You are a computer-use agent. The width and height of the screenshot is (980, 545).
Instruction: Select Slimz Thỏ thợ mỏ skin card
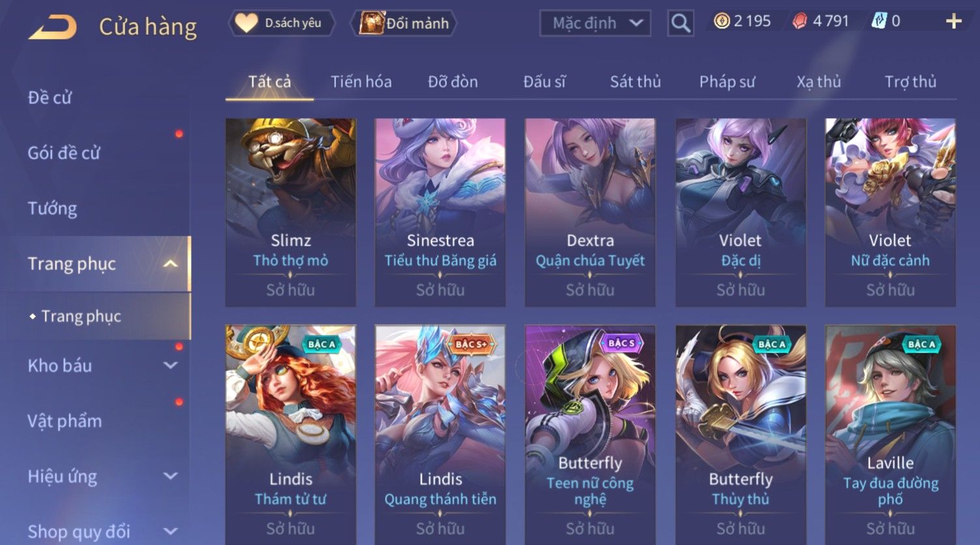pos(291,212)
